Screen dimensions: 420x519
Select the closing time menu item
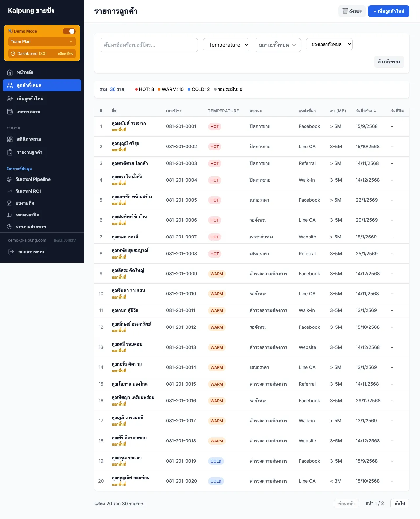[28, 215]
